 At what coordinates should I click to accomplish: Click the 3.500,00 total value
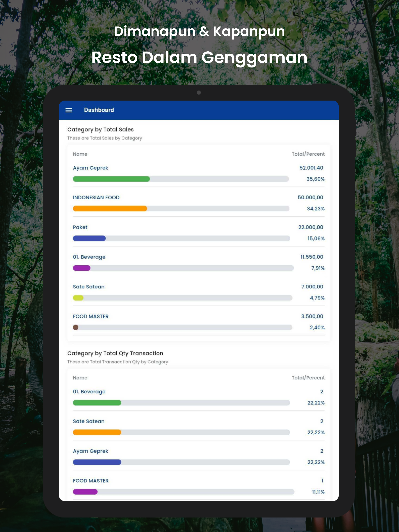coord(312,316)
